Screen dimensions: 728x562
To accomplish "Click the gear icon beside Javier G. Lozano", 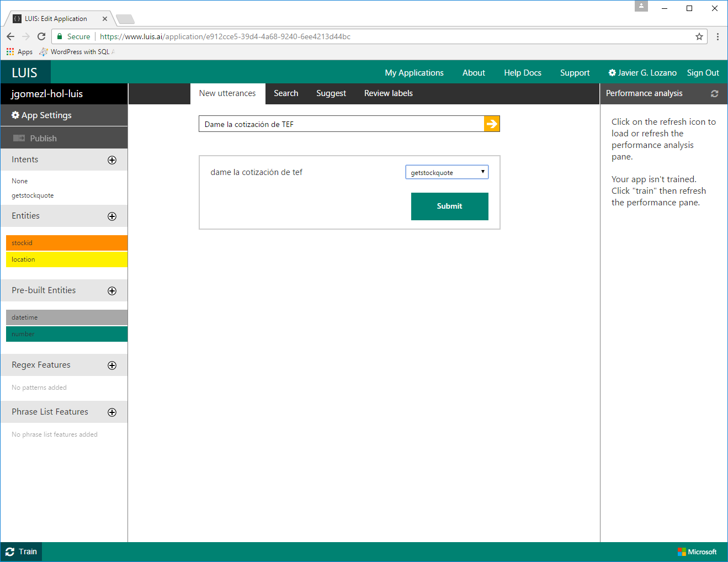I will point(612,73).
